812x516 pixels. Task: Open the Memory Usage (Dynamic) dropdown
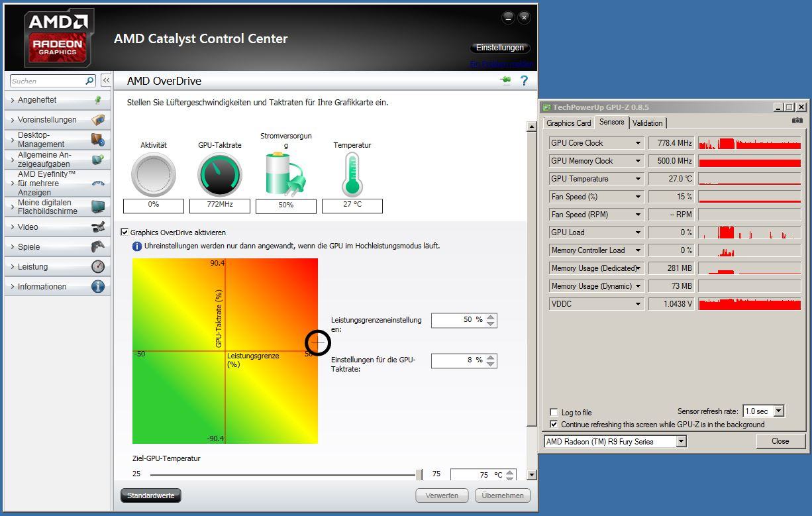pyautogui.click(x=638, y=286)
